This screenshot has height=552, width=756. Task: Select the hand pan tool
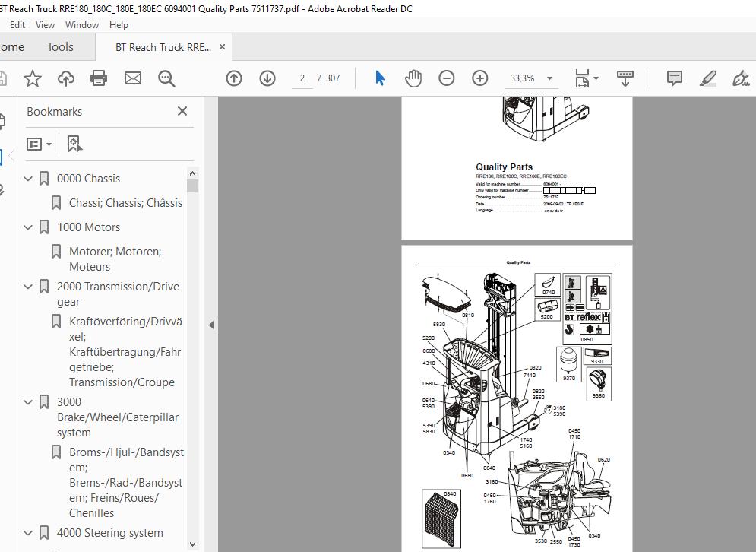(413, 78)
